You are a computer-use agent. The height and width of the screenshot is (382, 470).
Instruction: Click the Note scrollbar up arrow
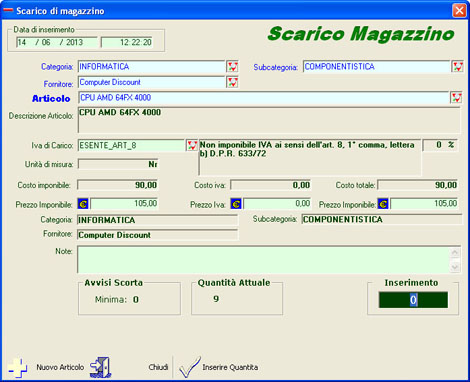tap(455, 253)
